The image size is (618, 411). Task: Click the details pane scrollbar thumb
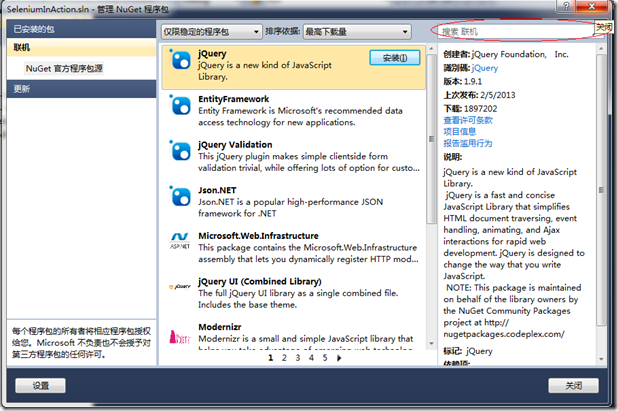click(601, 190)
